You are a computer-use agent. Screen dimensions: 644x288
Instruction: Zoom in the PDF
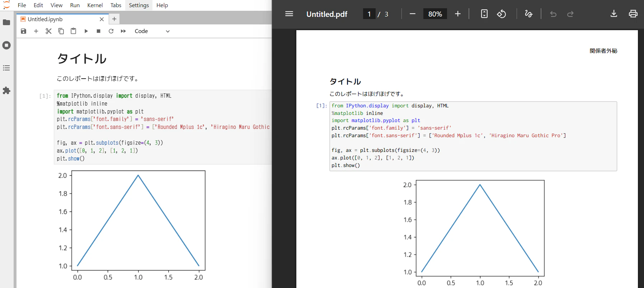coord(458,14)
